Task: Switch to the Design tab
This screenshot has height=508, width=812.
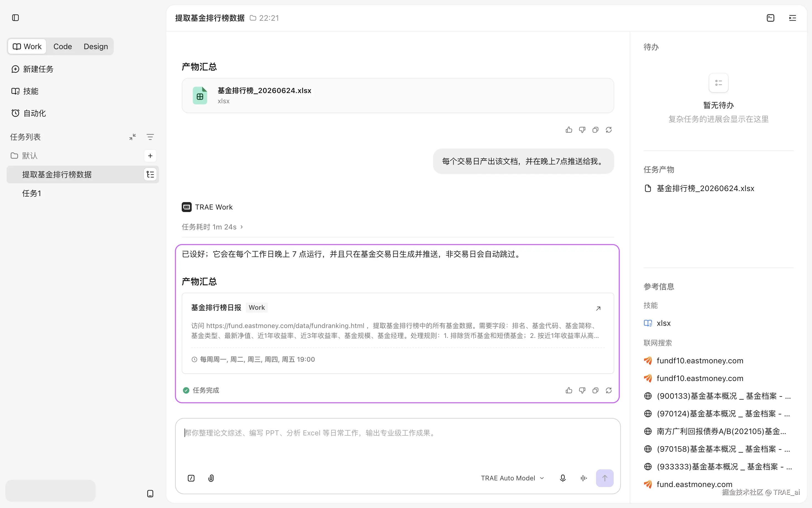Action: click(x=96, y=46)
